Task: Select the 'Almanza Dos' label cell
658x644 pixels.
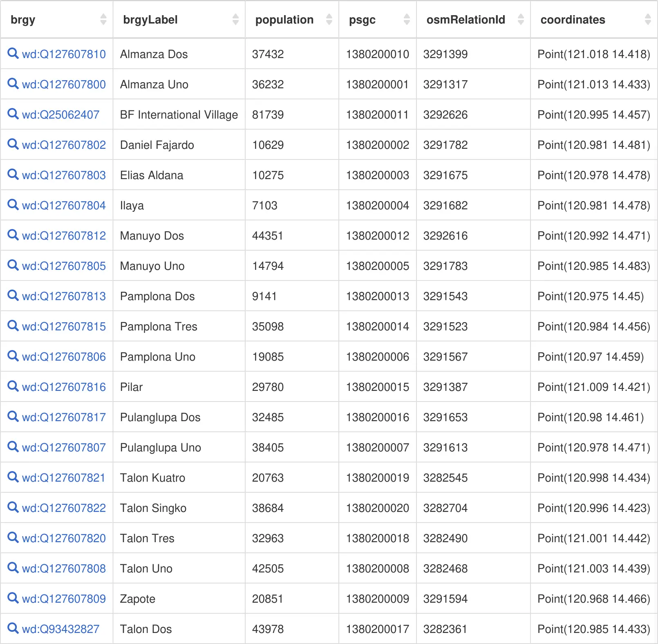Action: click(x=179, y=54)
